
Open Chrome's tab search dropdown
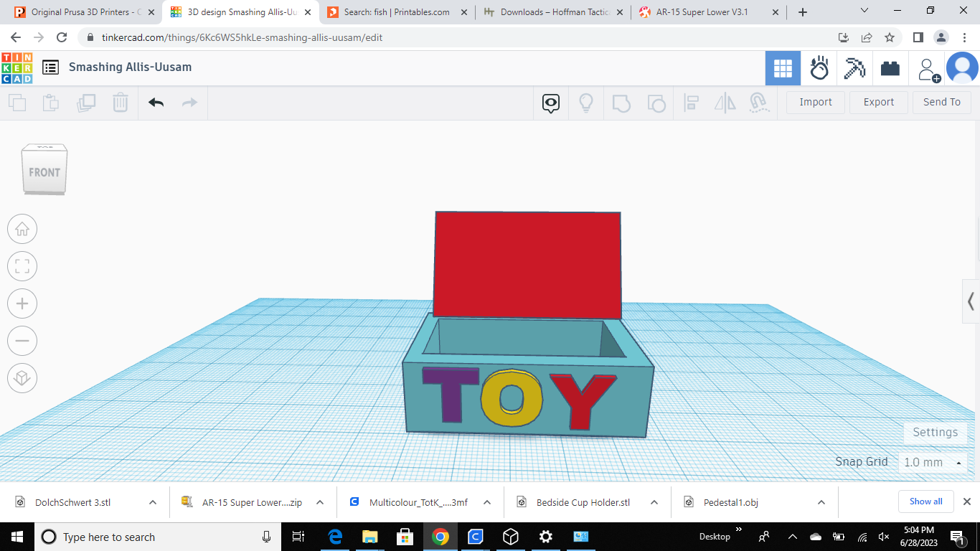pyautogui.click(x=864, y=11)
